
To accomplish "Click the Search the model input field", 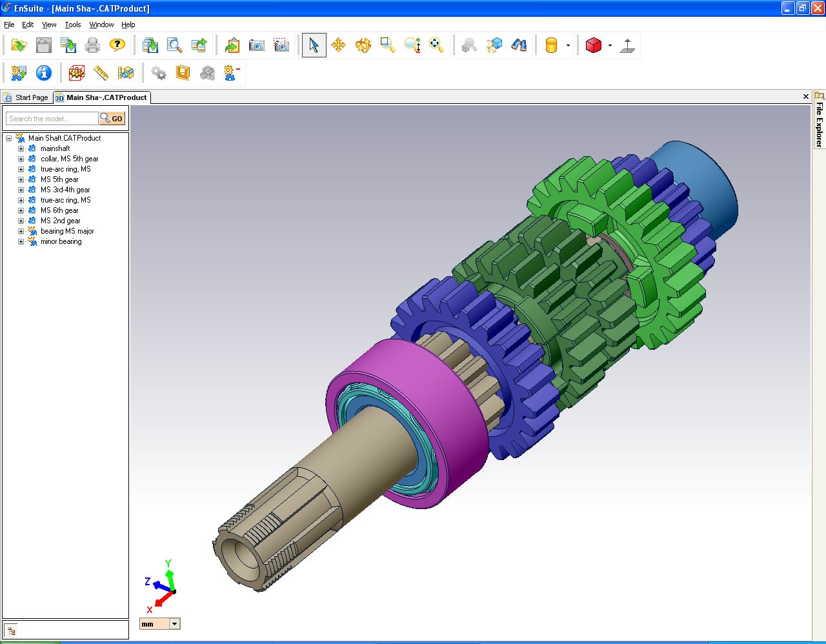I will (52, 119).
